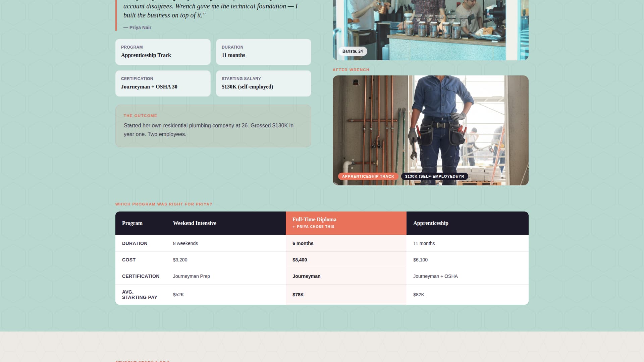Select the Program Apprenticeship Track card
The width and height of the screenshot is (644, 362).
[x=163, y=52]
